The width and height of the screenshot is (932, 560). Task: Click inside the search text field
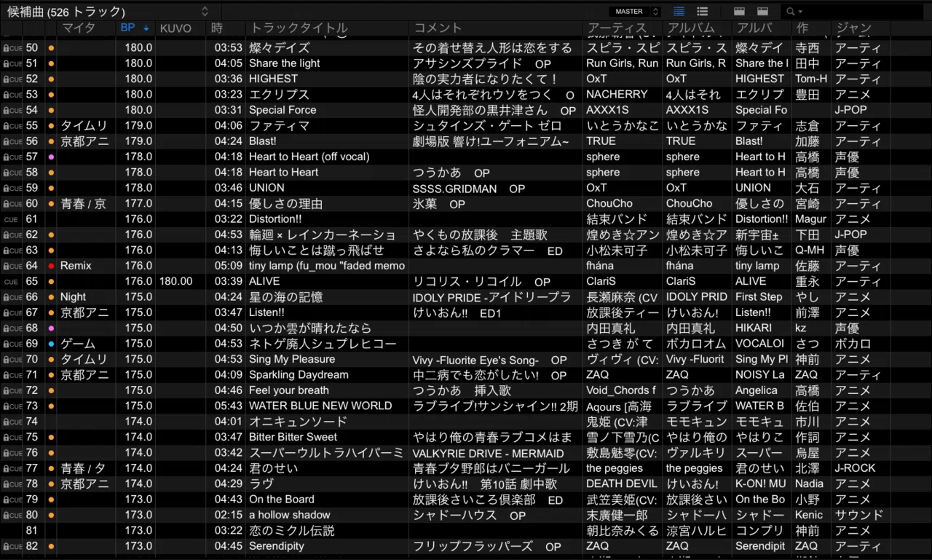pos(863,12)
